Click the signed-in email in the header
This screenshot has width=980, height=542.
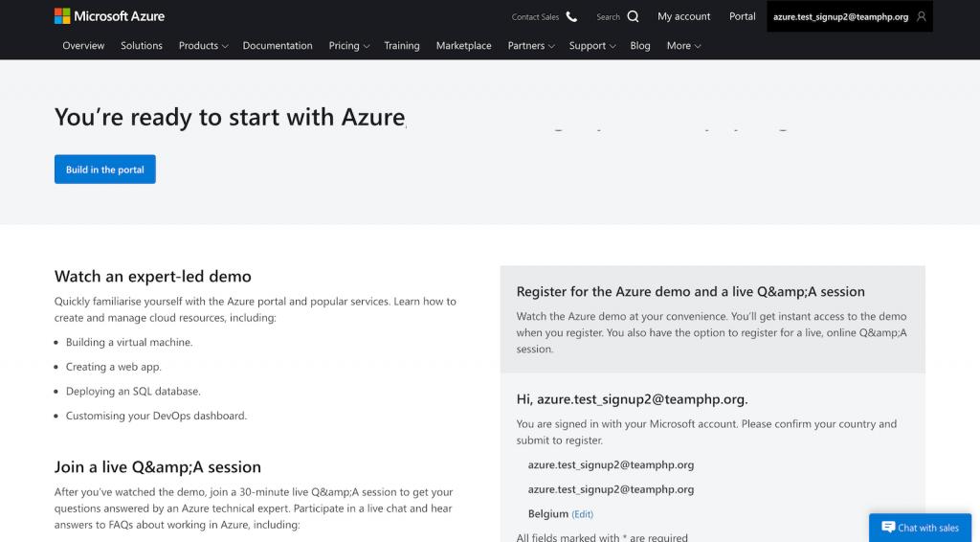pos(840,17)
